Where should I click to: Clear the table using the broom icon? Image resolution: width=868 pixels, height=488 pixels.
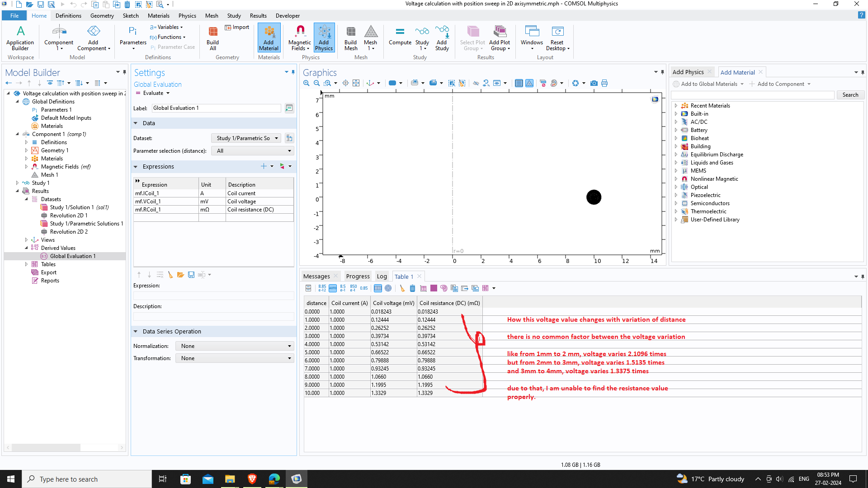(x=402, y=288)
